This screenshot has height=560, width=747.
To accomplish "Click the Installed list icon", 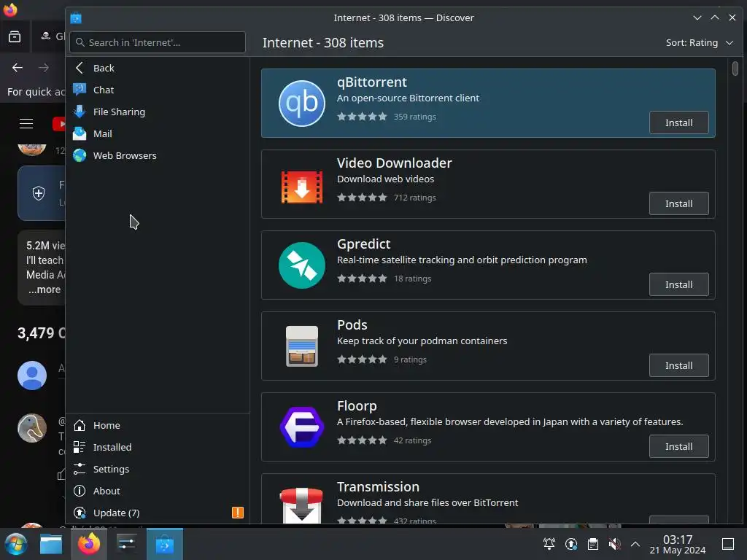I will pyautogui.click(x=80, y=447).
